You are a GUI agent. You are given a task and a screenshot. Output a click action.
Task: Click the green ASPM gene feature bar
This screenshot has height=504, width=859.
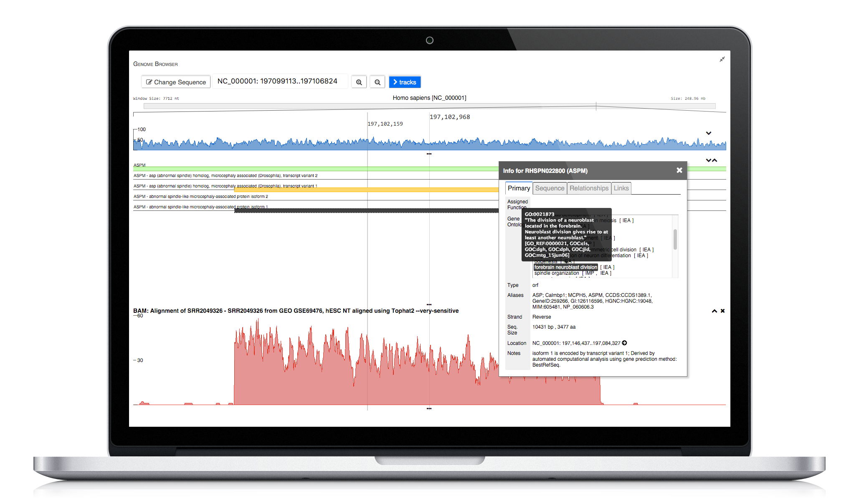point(316,169)
